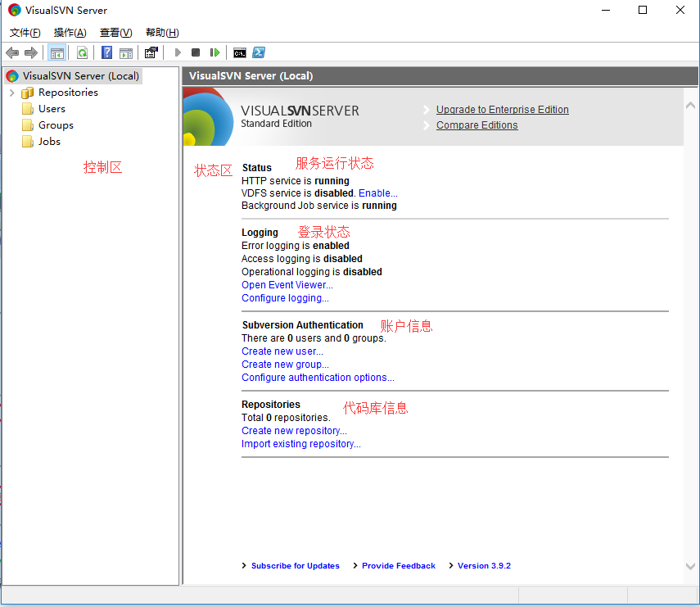Close the VisualSVN Server window

(x=680, y=10)
